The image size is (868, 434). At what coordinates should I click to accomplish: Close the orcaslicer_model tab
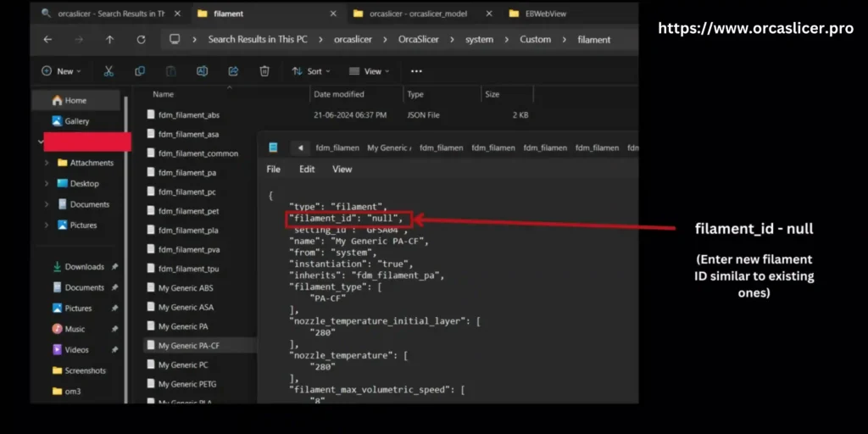[489, 14]
